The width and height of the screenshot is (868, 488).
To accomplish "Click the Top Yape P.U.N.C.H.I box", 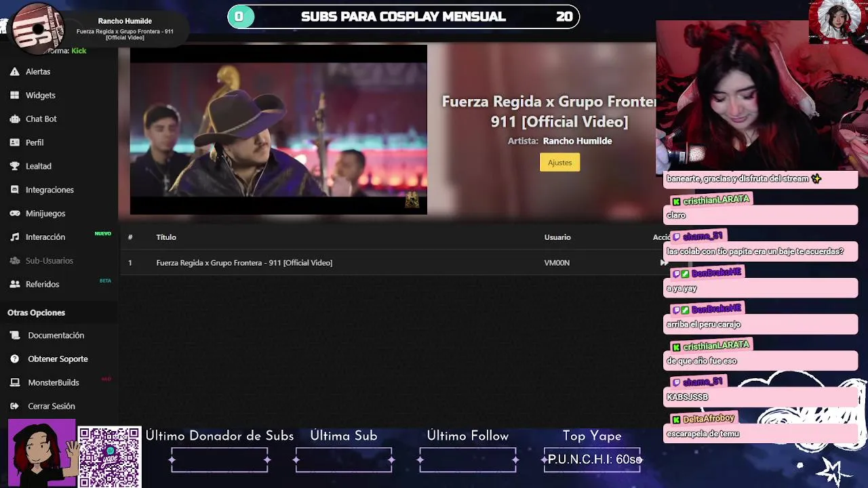I will tap(592, 460).
